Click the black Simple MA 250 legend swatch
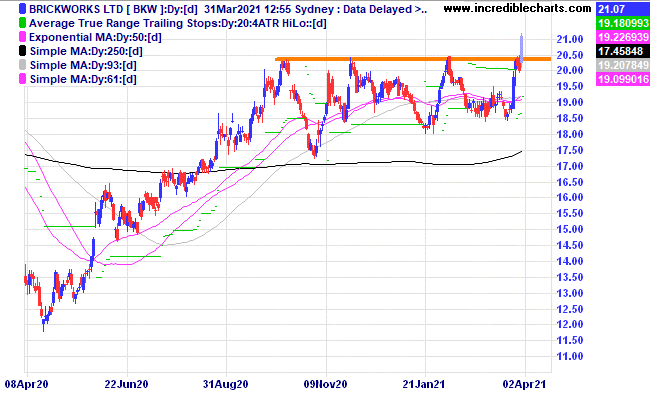This screenshot has width=651, height=395. (x=22, y=51)
